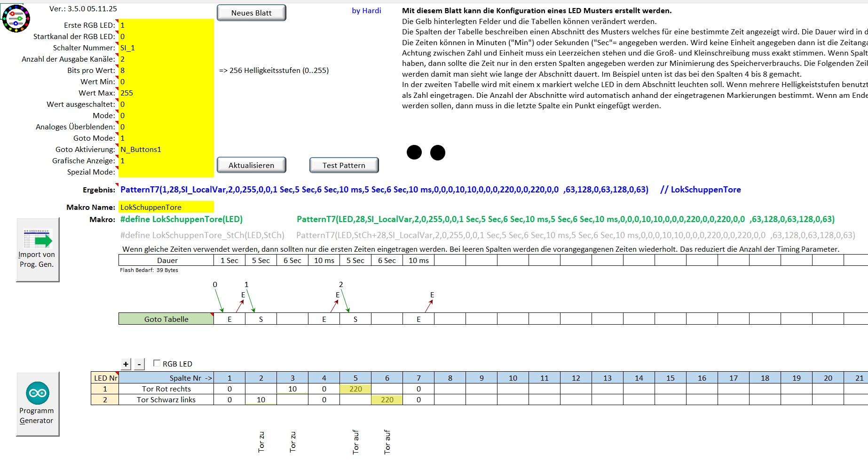Click the yellow 220 cell in Tor Rot rechts row

pyautogui.click(x=355, y=389)
